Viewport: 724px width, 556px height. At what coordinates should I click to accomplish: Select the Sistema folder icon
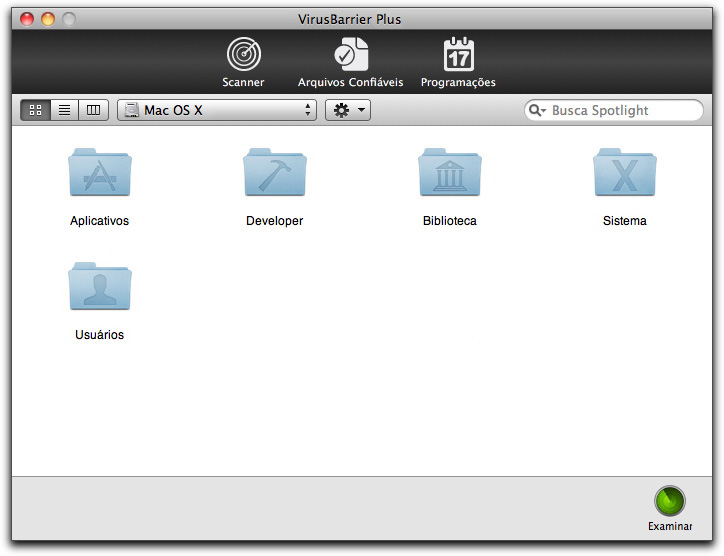[625, 172]
